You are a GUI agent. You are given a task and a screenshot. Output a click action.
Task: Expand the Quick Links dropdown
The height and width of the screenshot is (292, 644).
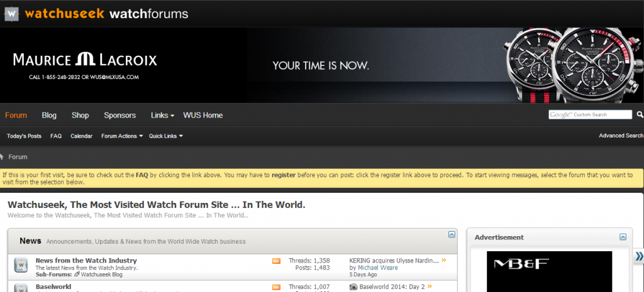[166, 136]
